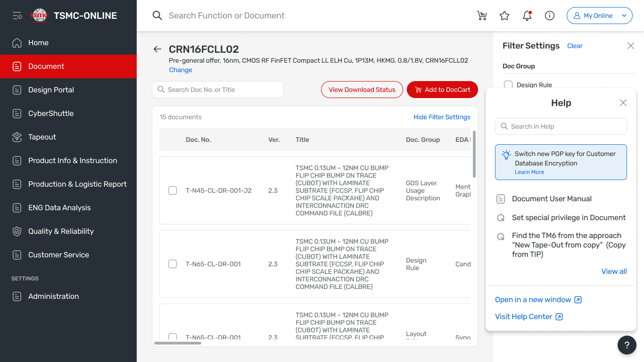The image size is (644, 362).
Task: Open Quality & Reliability in the sidebar
Action: [x=68, y=231]
